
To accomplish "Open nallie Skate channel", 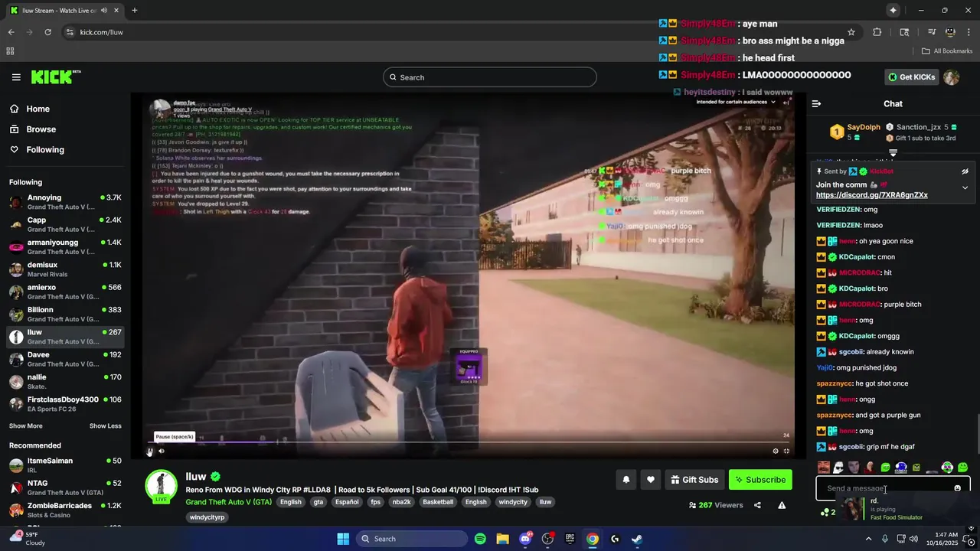I will pyautogui.click(x=65, y=381).
